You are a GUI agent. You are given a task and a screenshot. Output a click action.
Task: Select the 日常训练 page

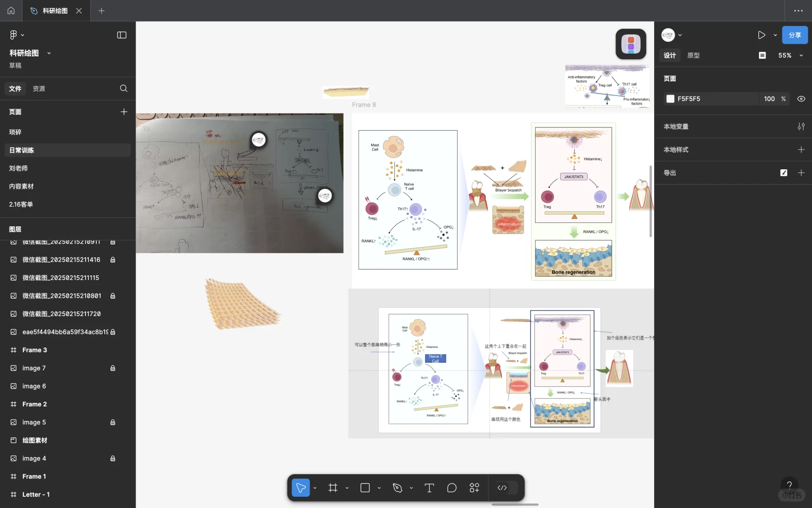(68, 150)
